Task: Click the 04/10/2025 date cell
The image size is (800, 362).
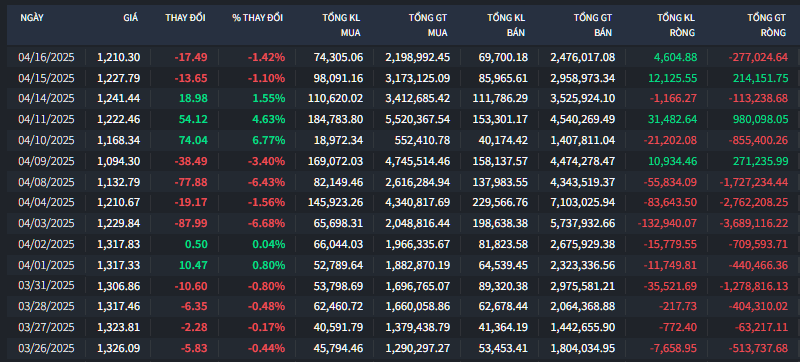Action: [x=46, y=140]
